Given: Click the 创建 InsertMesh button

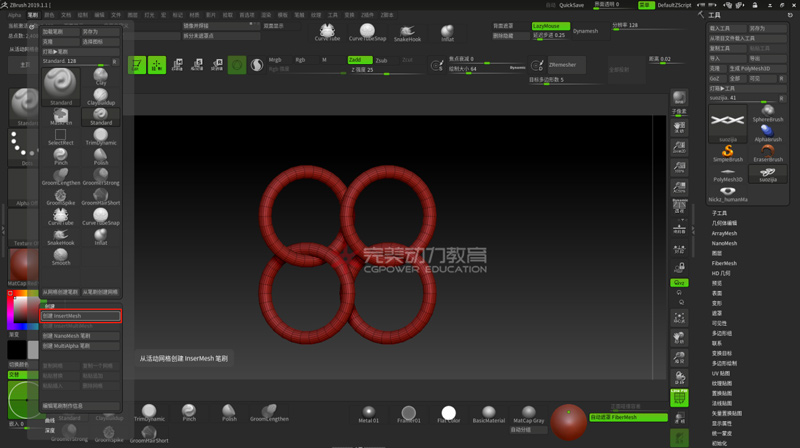Looking at the screenshot, I should 81,316.
